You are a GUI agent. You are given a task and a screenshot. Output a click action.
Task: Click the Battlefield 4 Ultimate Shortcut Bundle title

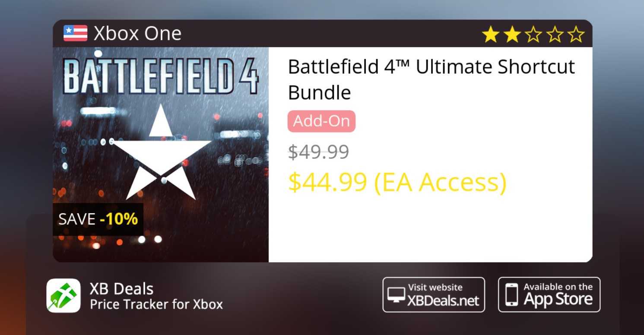[431, 79]
